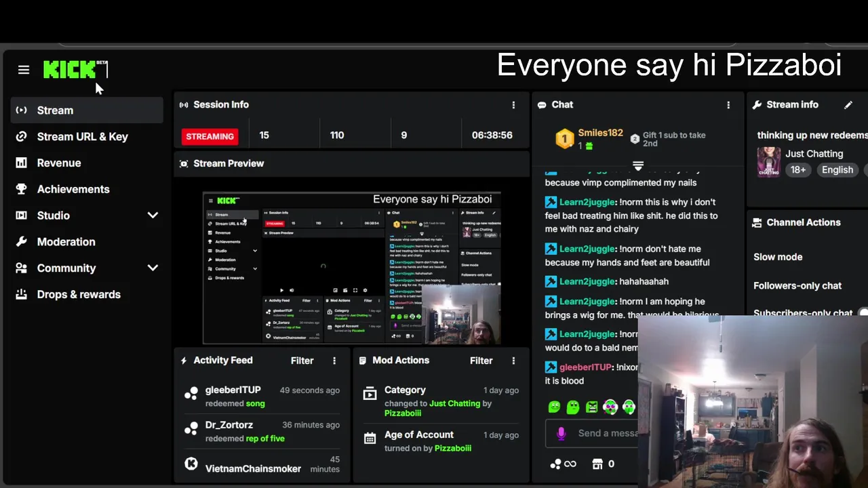868x488 pixels.
Task: Click the badge beside Learn2juggle's hahahaahah message
Action: [551, 282]
